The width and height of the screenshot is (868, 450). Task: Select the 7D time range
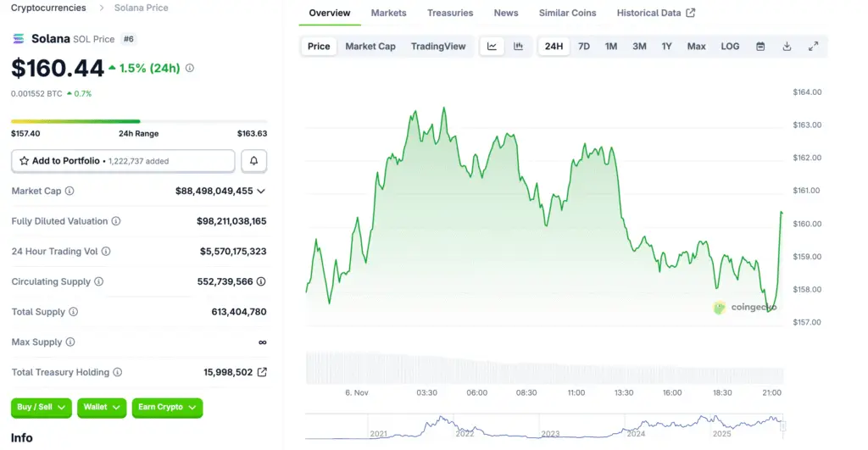[x=584, y=46]
